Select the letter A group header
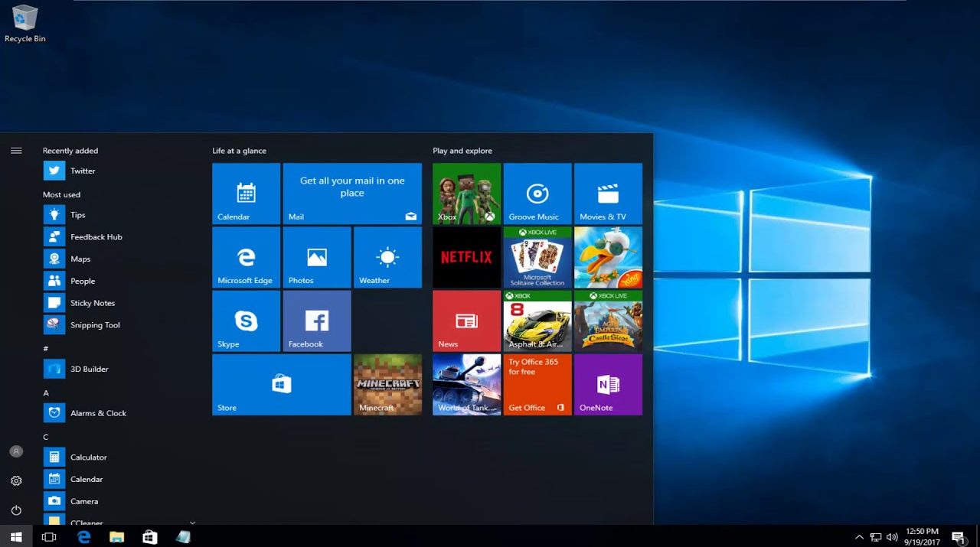Screen dimensions: 980x547 click(x=46, y=393)
